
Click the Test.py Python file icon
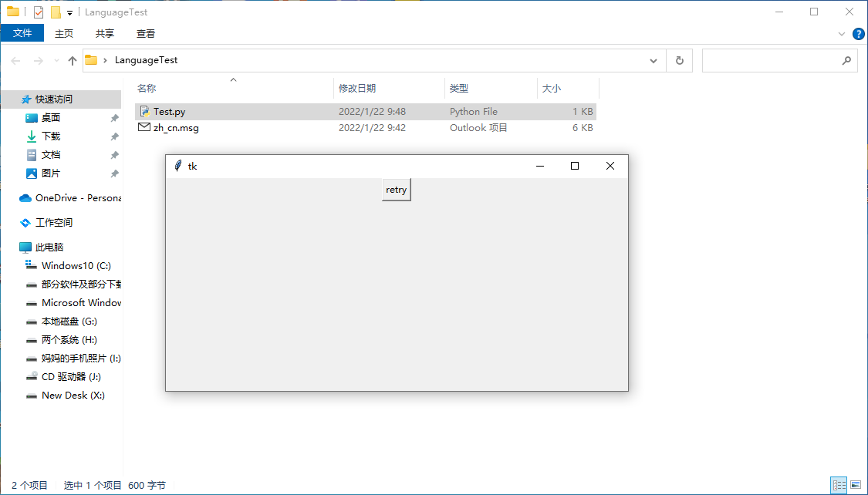pyautogui.click(x=144, y=111)
